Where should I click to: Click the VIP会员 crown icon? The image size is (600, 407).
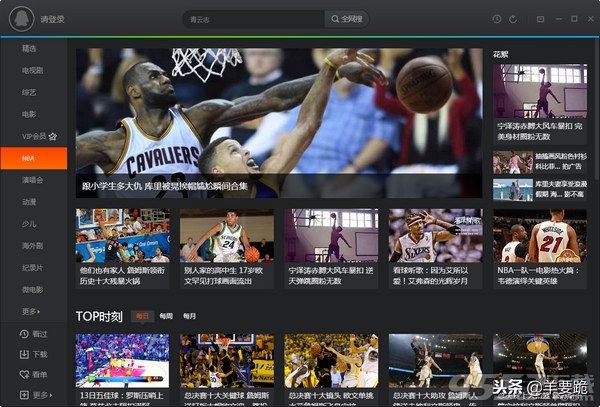tap(53, 136)
